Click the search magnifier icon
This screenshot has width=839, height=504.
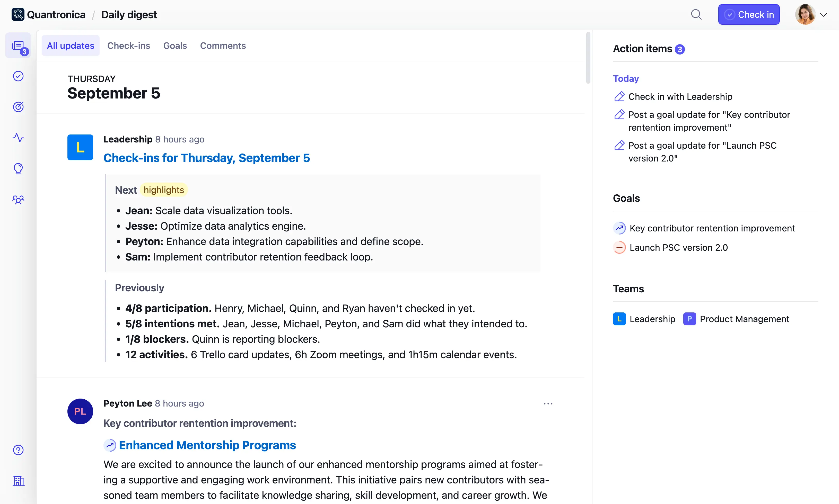click(696, 15)
